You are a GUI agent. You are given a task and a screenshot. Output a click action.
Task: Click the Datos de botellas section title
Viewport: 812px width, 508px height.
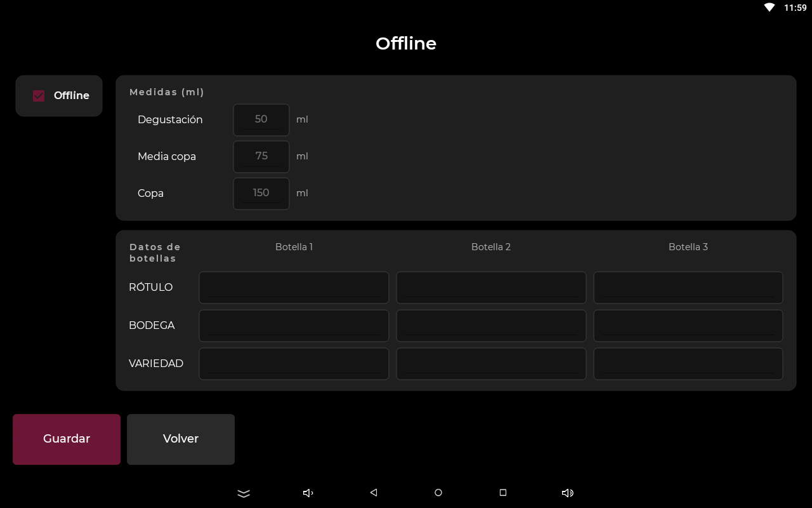pos(155,253)
